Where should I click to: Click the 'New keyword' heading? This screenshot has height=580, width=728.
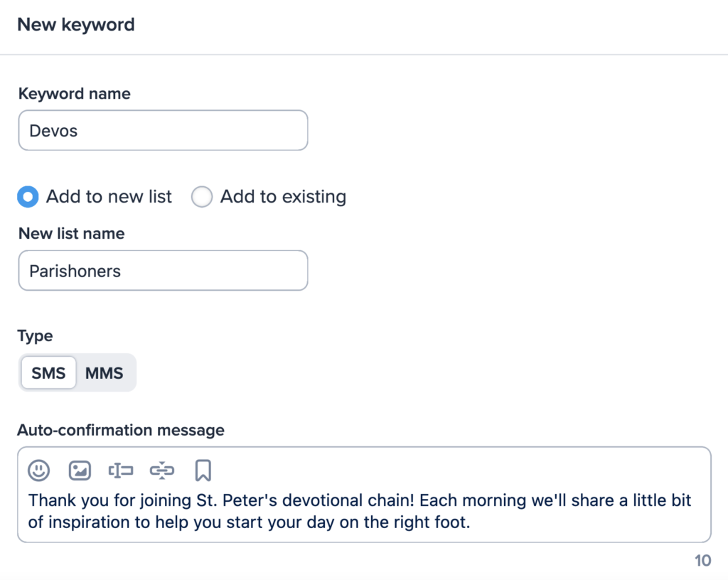pos(75,25)
